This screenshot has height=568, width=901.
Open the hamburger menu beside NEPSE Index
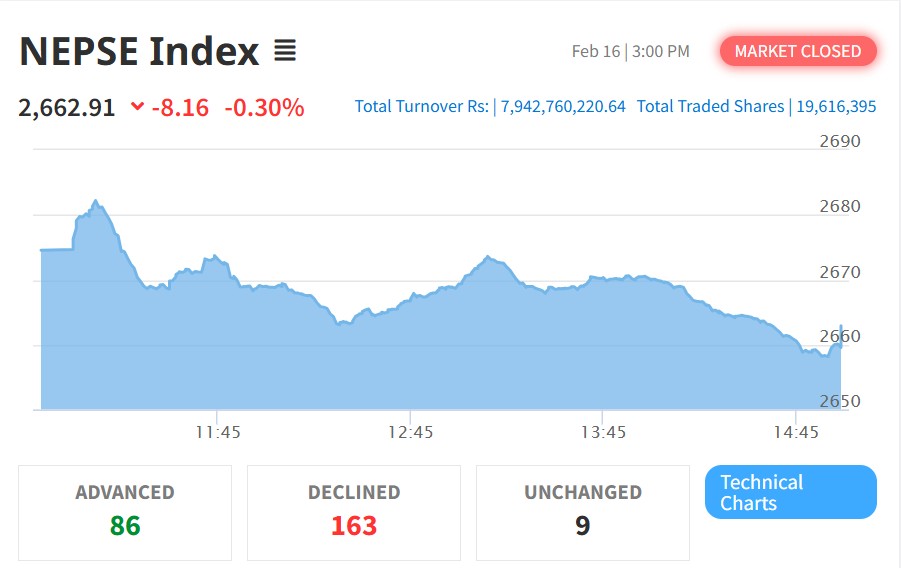285,51
